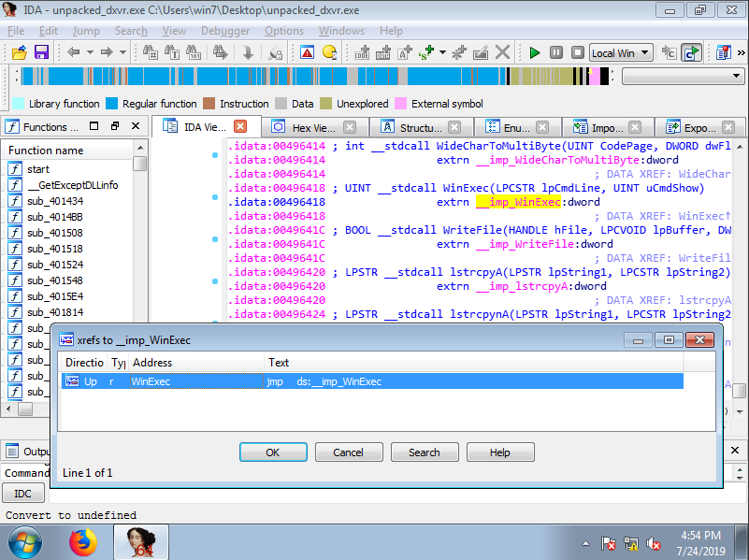The width and height of the screenshot is (749, 560).
Task: Click the Search text binoculars icon
Action: (x=172, y=52)
